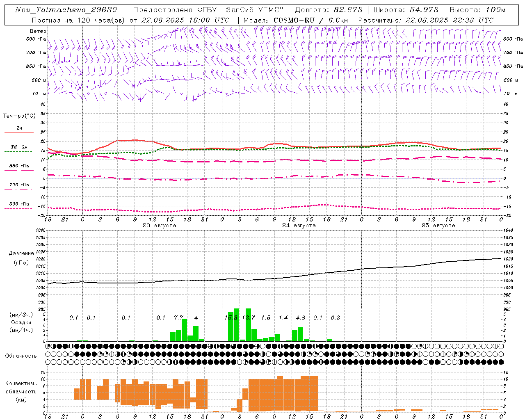This screenshot has height=420, width=525.
Task: Select the Высота: 100м header entry
Action: tap(477, 10)
